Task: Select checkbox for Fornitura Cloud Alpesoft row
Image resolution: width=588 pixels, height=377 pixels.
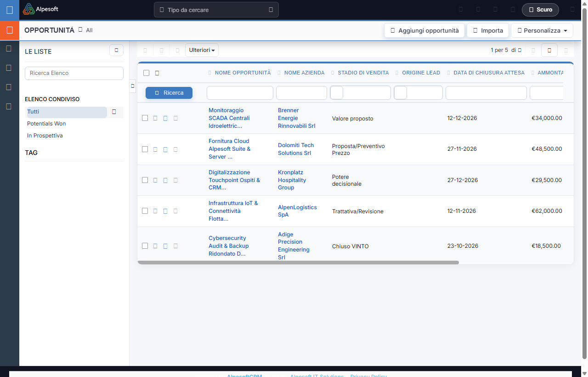Action: point(145,149)
